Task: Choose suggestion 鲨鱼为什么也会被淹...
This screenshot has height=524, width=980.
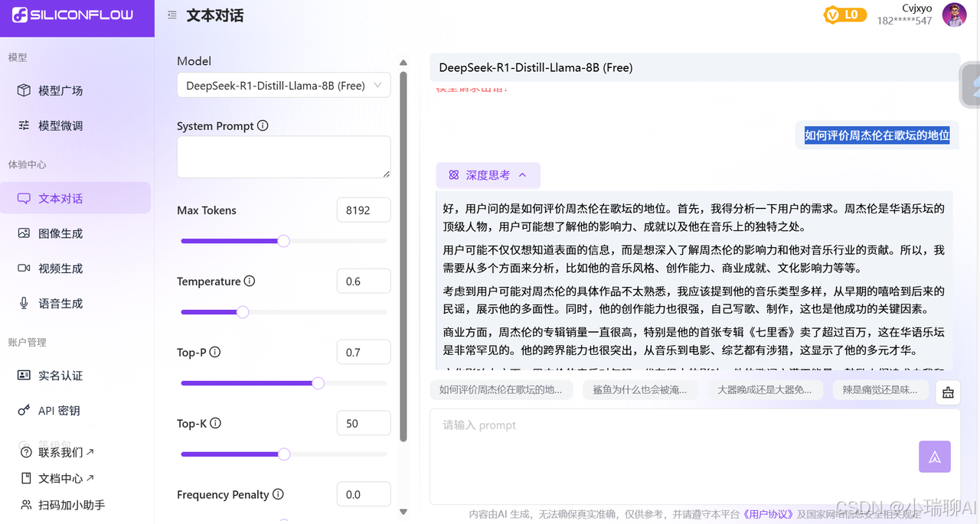Action: 640,390
